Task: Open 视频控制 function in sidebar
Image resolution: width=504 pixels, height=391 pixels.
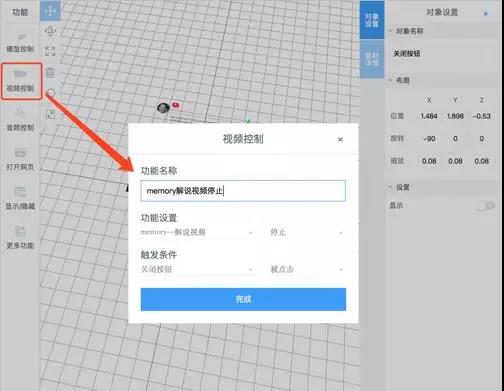Action: click(x=21, y=81)
